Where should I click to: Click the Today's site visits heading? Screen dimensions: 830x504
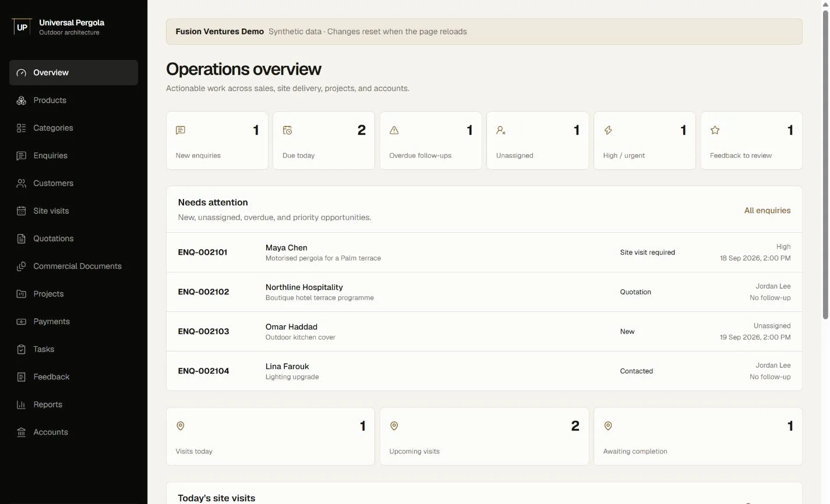pos(217,498)
